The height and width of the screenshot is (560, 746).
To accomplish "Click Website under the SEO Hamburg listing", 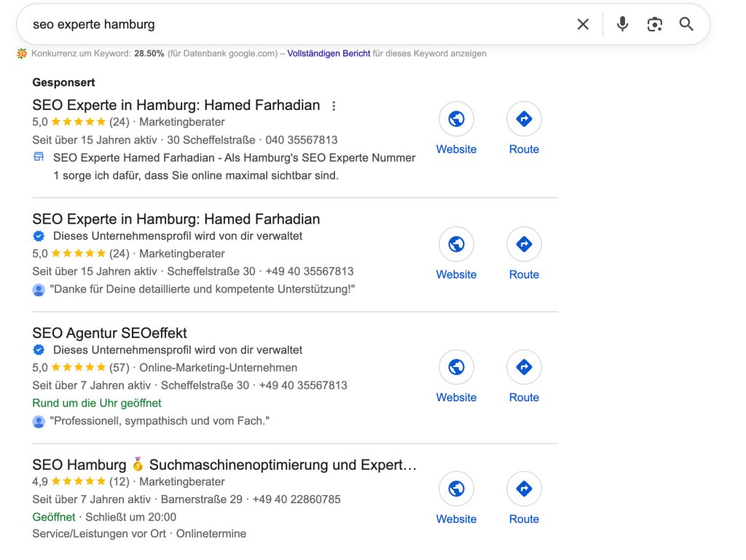I will [456, 518].
